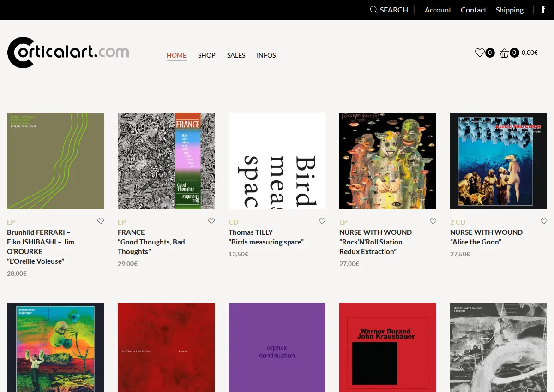
Task: Add Alice the Goon to wishlist
Action: point(544,221)
